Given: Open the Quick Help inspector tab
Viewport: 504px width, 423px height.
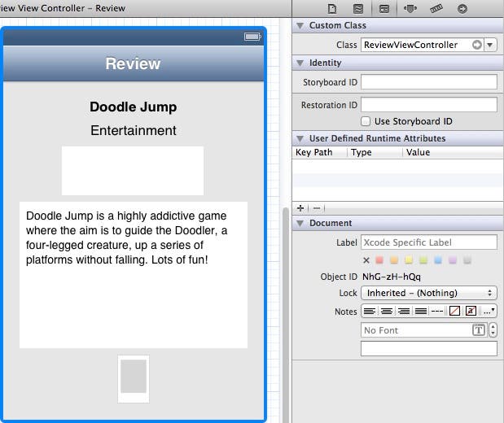Looking at the screenshot, I should coord(358,9).
